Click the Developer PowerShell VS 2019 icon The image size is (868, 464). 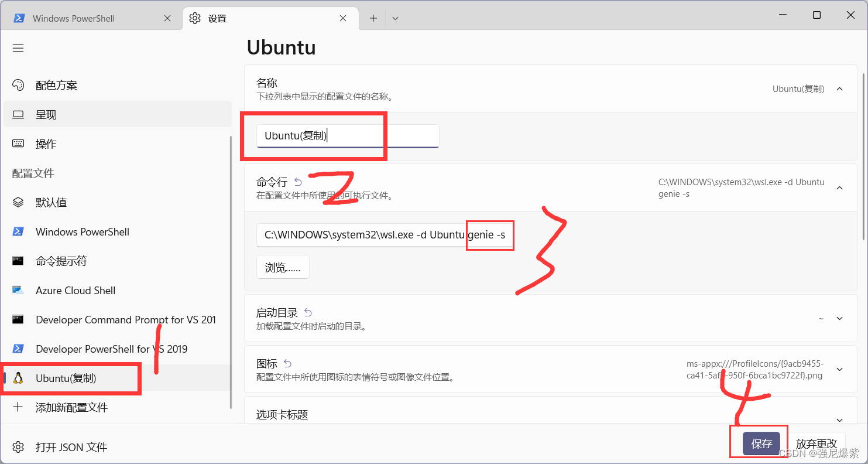click(x=18, y=349)
